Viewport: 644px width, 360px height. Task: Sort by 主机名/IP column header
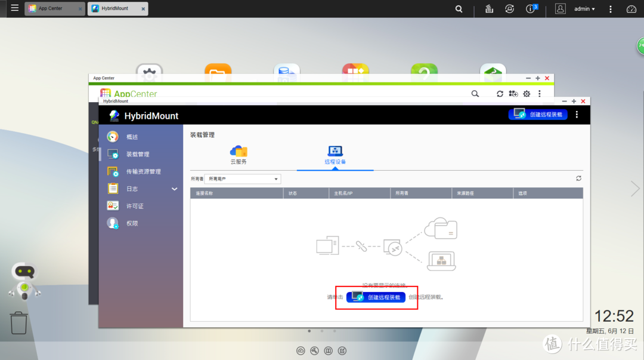(x=360, y=193)
